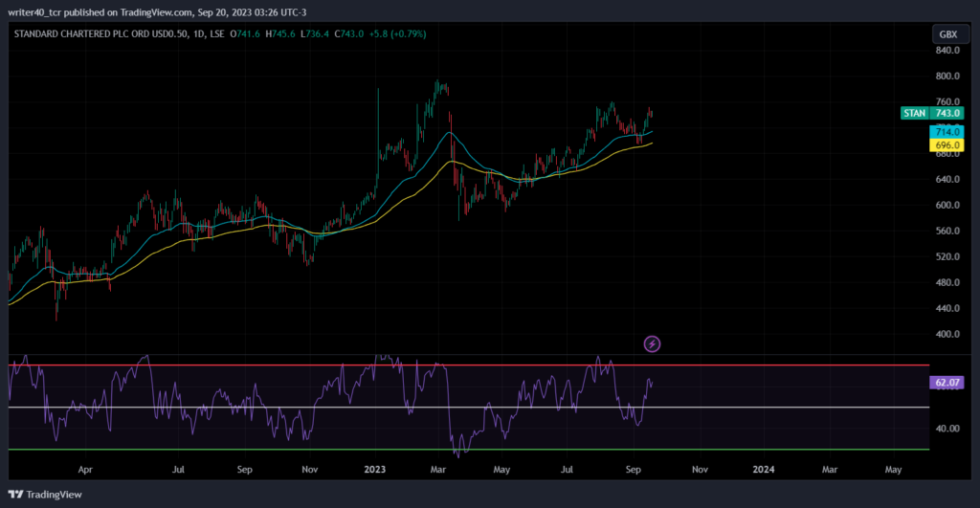Viewport: 980px width, 508px height.
Task: Click the close value C743.0
Action: tap(348, 33)
